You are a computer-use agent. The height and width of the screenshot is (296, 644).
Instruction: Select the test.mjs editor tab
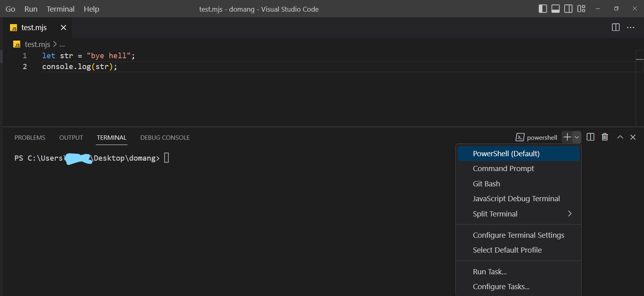(x=38, y=27)
